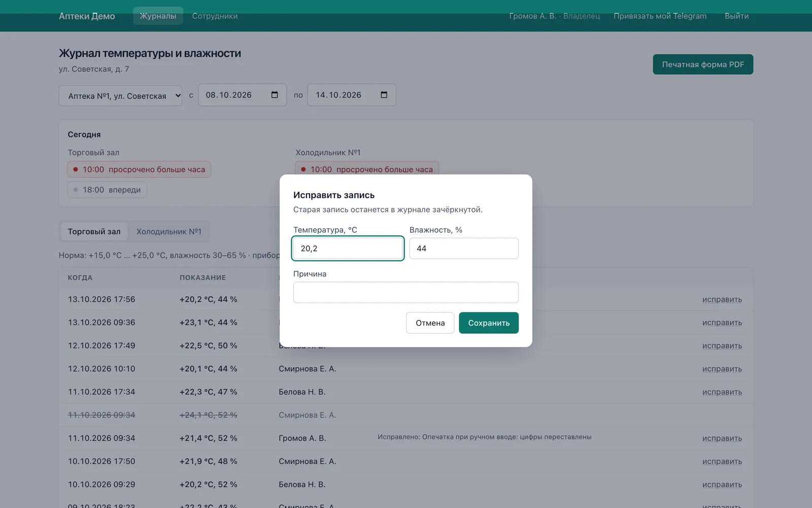Click Смирнова Е. А. in 12.10.2026 10:10 row
Screen dimensions: 812x508
pyautogui.click(x=308, y=369)
